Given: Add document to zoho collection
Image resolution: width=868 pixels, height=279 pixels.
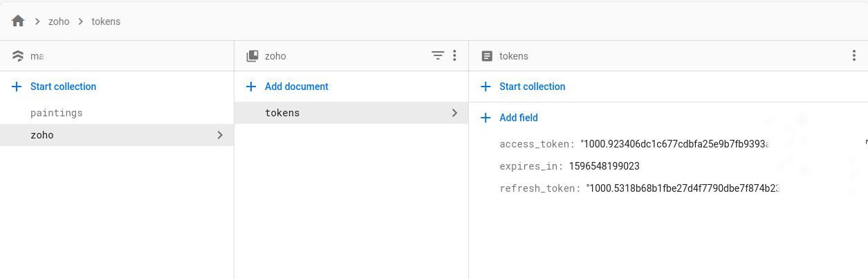Looking at the screenshot, I should click(x=297, y=87).
